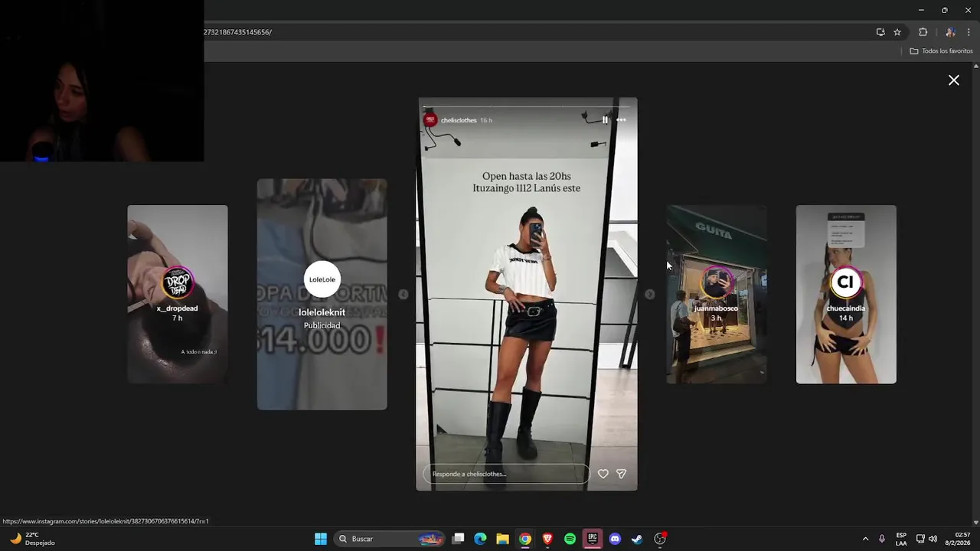Close the story viewer with the X
This screenshot has width=980, height=551.
[954, 80]
